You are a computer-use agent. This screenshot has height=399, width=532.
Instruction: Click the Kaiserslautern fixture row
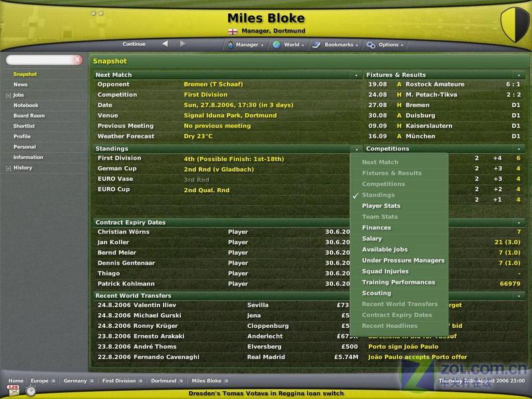pos(444,126)
